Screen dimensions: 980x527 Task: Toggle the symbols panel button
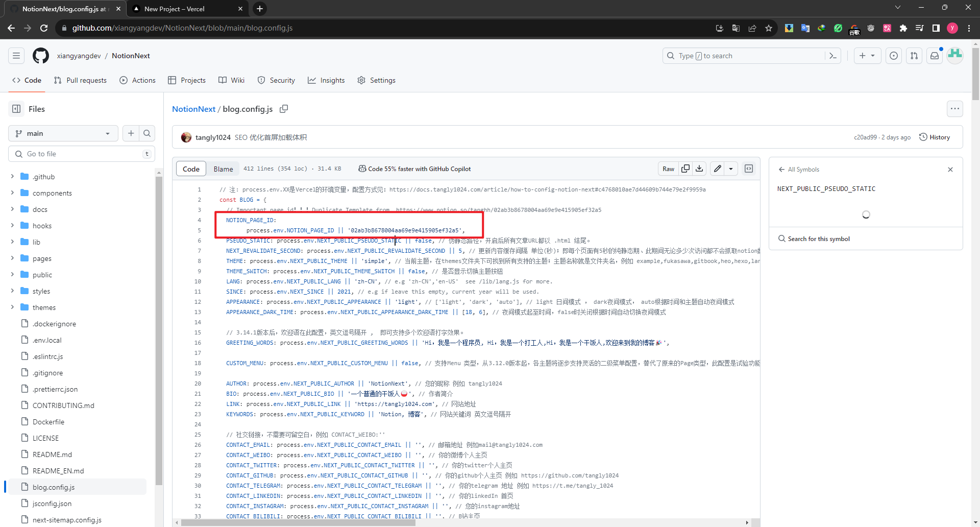[749, 169]
